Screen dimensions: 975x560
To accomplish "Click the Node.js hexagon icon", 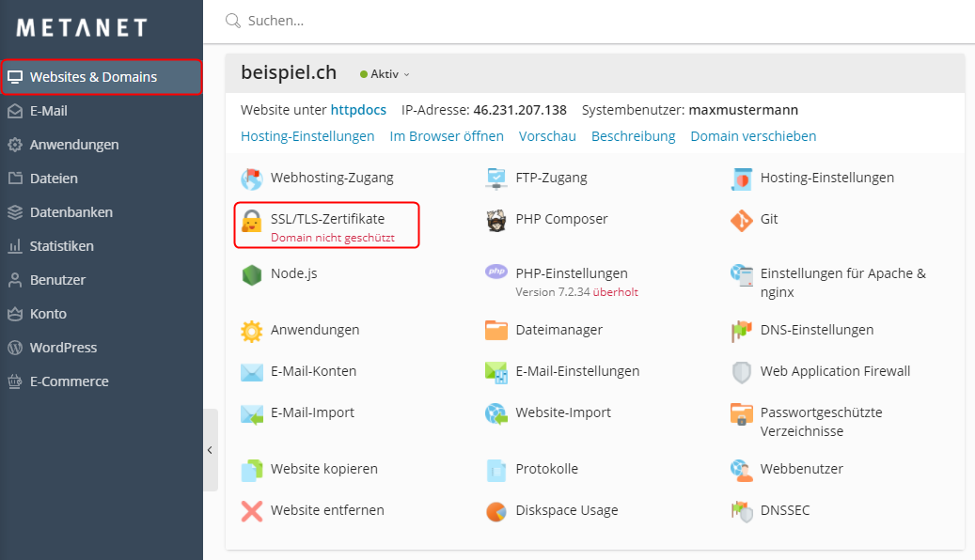I will pyautogui.click(x=251, y=275).
